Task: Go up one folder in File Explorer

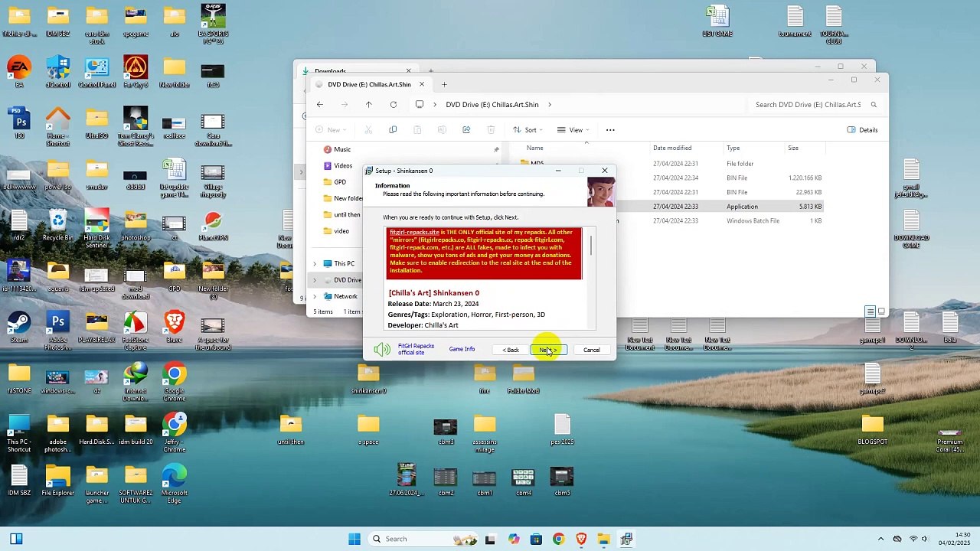Action: [368, 105]
